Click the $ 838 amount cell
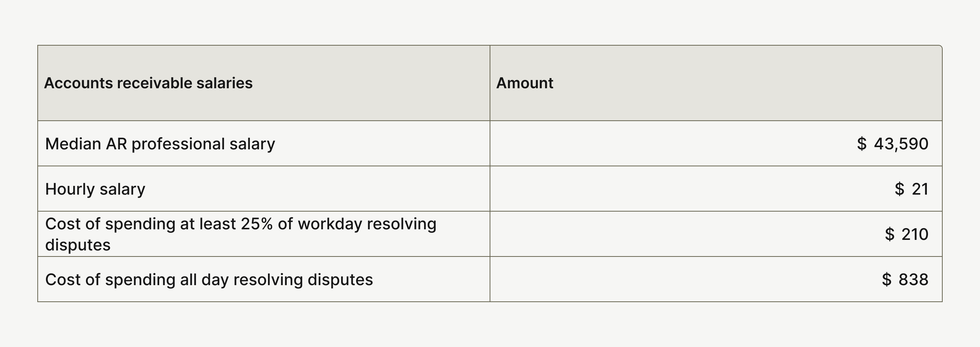 (905, 279)
